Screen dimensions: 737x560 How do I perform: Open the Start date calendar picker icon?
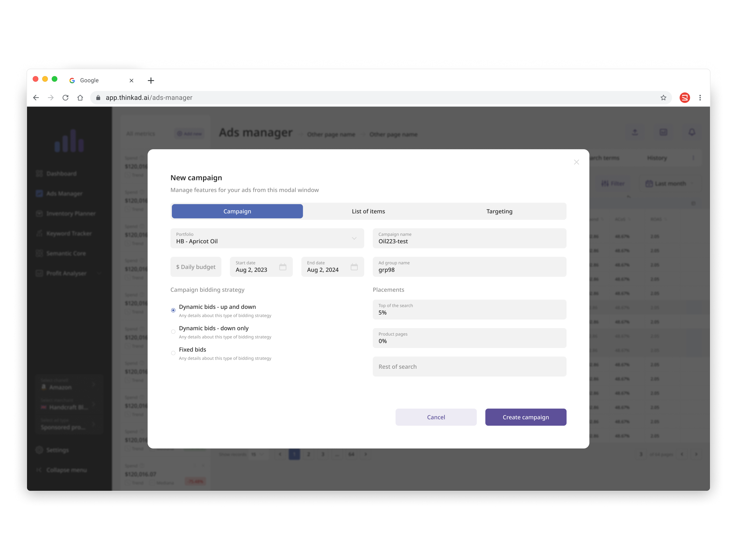tap(283, 267)
